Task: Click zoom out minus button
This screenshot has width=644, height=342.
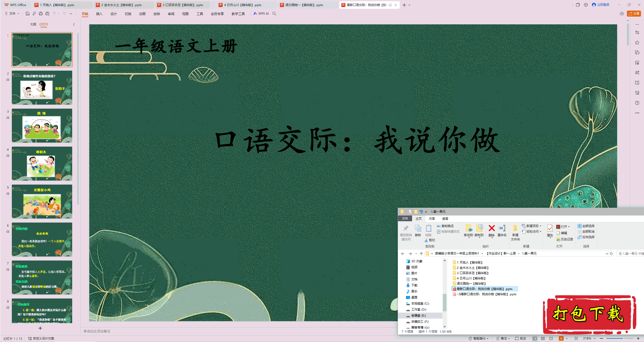Action: (x=601, y=338)
